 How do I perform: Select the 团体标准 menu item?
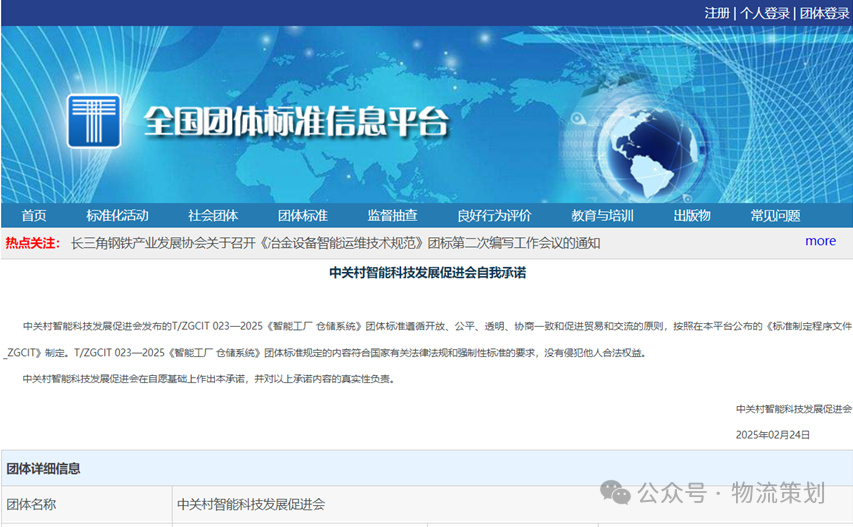pos(303,216)
